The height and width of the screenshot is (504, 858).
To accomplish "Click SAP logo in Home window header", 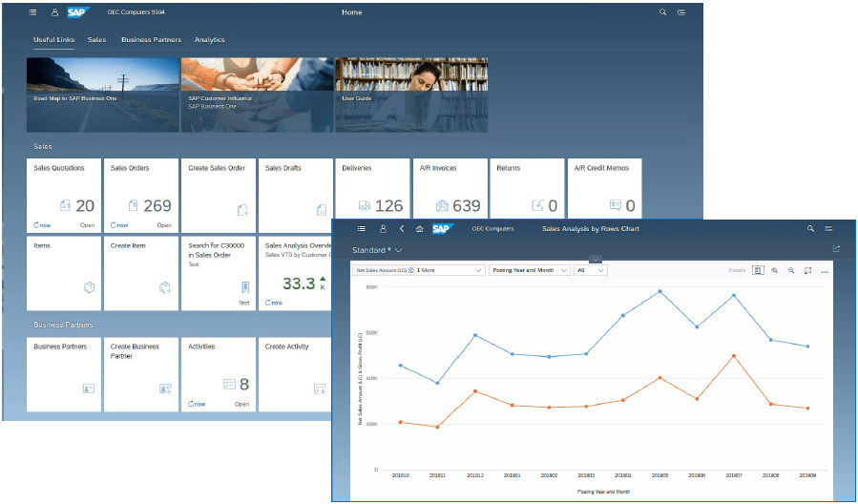I will coord(78,12).
